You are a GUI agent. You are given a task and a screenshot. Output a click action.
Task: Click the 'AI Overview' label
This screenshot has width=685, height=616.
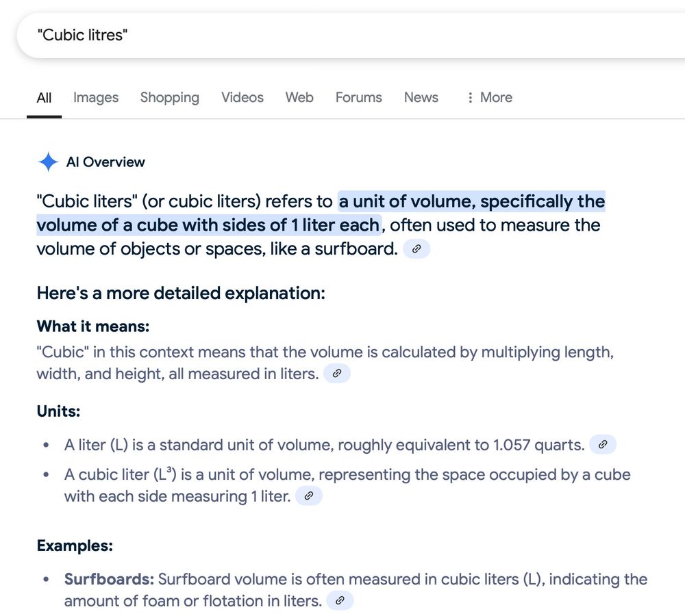point(105,162)
